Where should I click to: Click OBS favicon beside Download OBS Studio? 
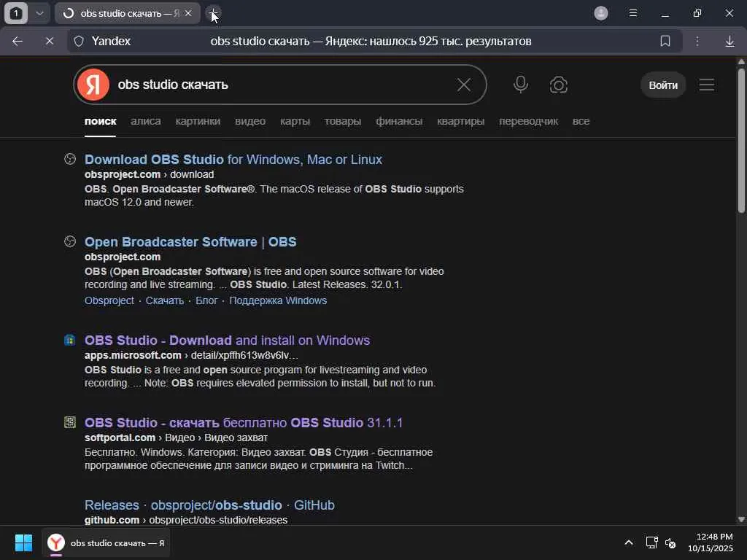(x=70, y=159)
